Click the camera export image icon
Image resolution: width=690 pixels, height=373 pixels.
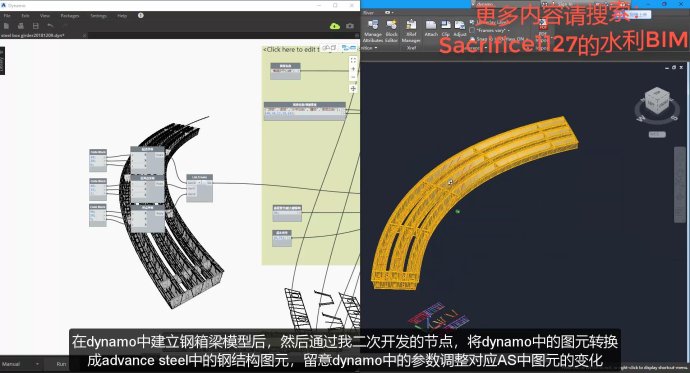350,26
